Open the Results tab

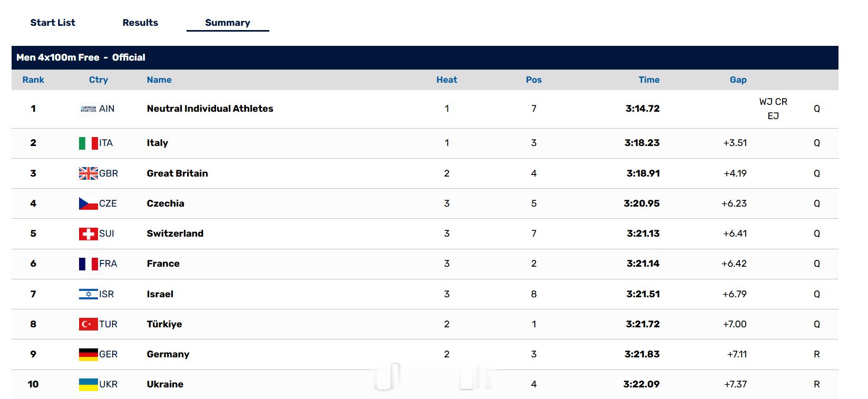click(140, 23)
